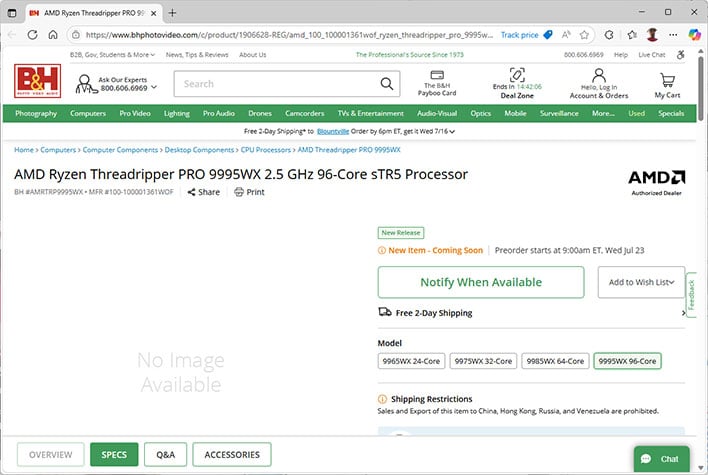Select the 9965WX 24-Core model

pos(411,361)
